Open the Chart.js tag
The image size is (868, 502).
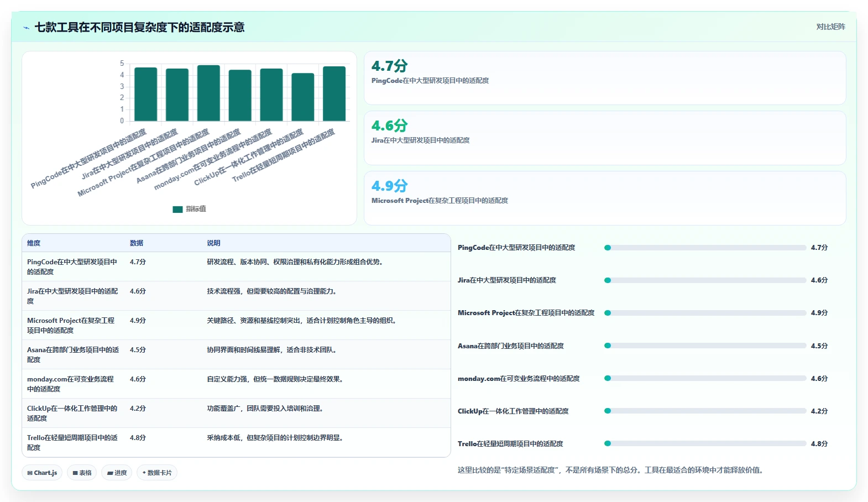42,473
